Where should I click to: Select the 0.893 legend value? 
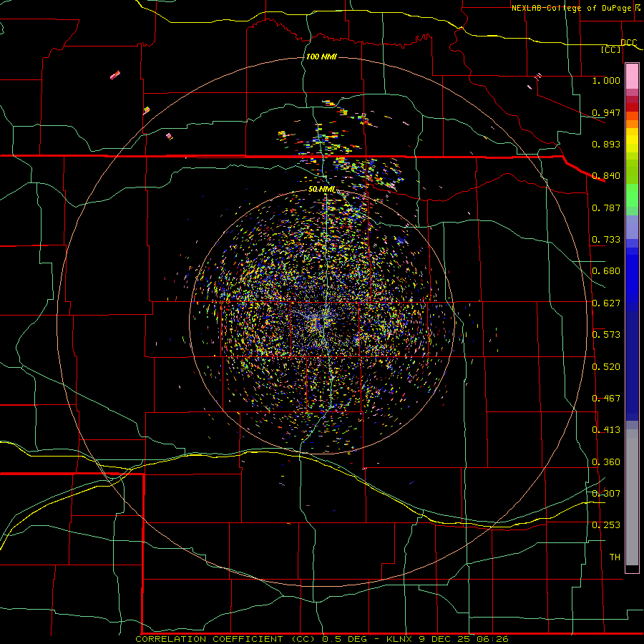pyautogui.click(x=606, y=144)
